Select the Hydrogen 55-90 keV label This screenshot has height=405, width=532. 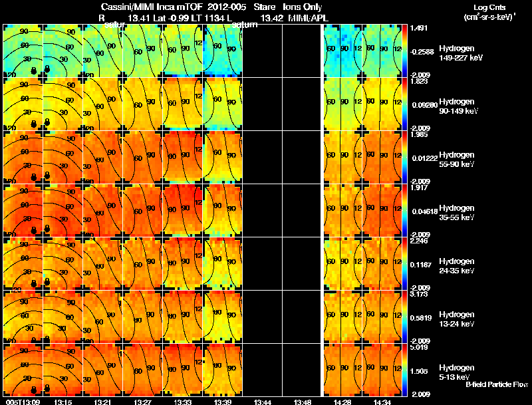pyautogui.click(x=457, y=160)
